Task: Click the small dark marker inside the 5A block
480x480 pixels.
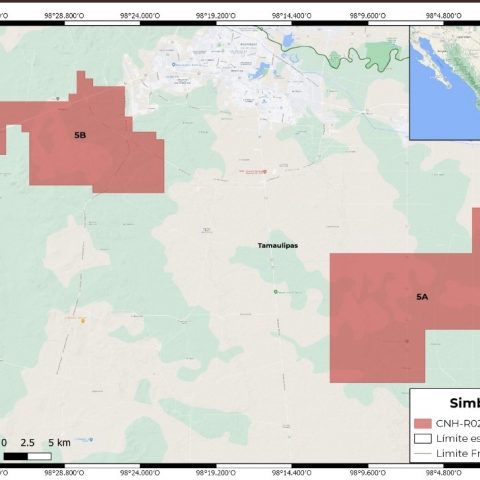Action: coord(407,341)
